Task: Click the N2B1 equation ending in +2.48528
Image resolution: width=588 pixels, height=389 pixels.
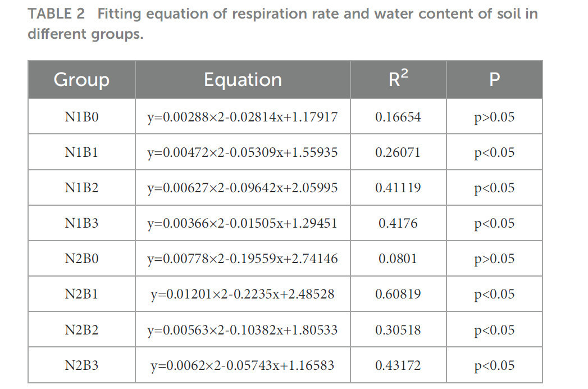Action: pyautogui.click(x=243, y=294)
